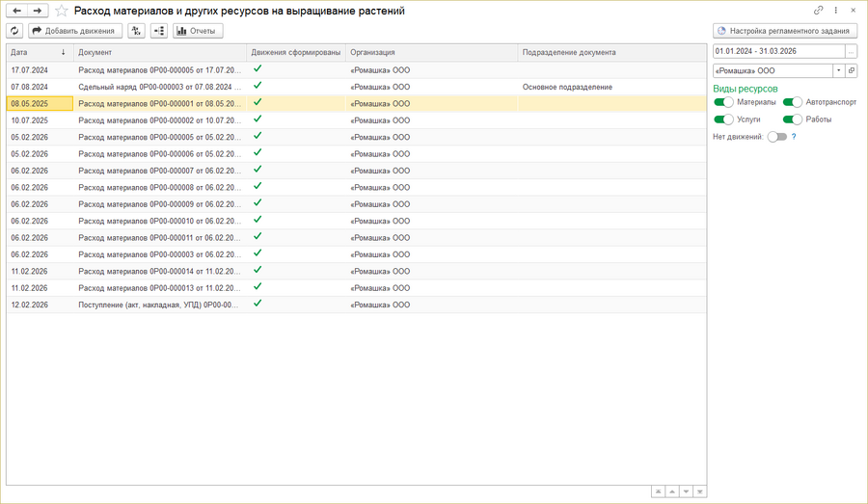Toggle the Услуги resource switch
Viewport: 868px width, 504px height.
tap(723, 119)
